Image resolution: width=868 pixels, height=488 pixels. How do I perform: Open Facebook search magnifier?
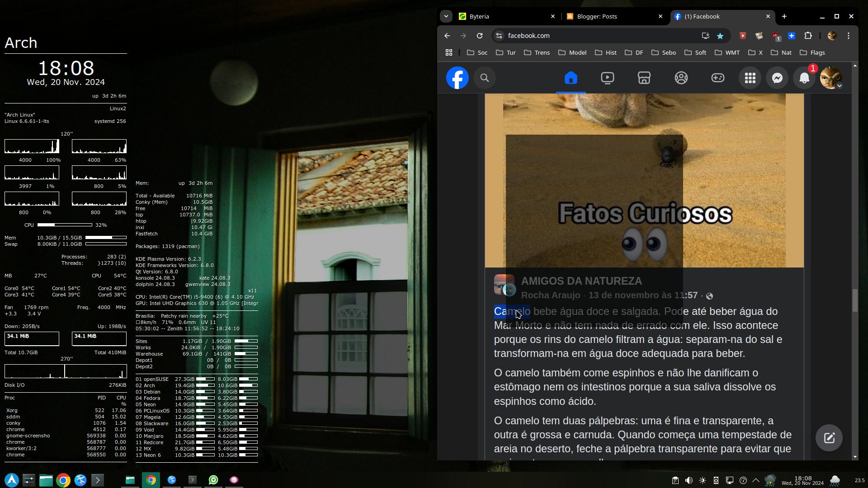[x=485, y=78]
